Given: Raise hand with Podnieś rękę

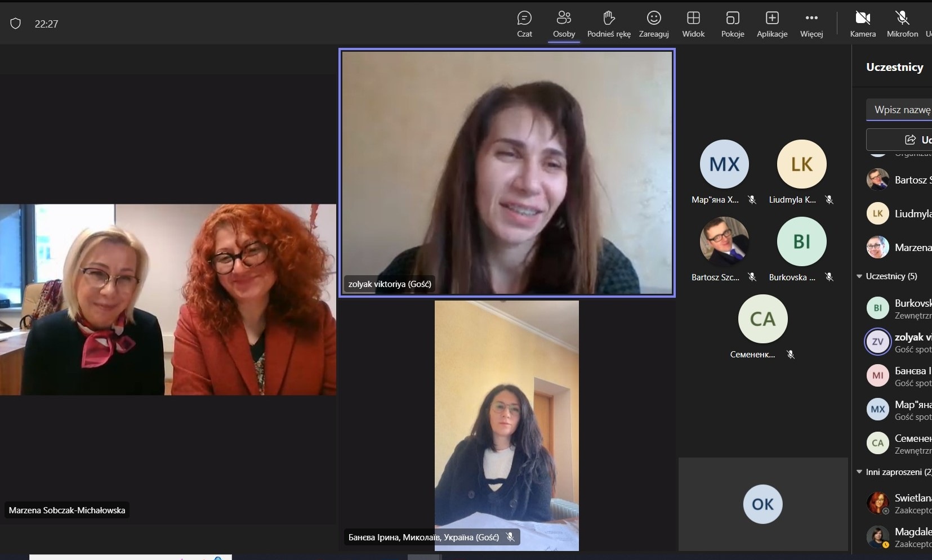Looking at the screenshot, I should [609, 24].
